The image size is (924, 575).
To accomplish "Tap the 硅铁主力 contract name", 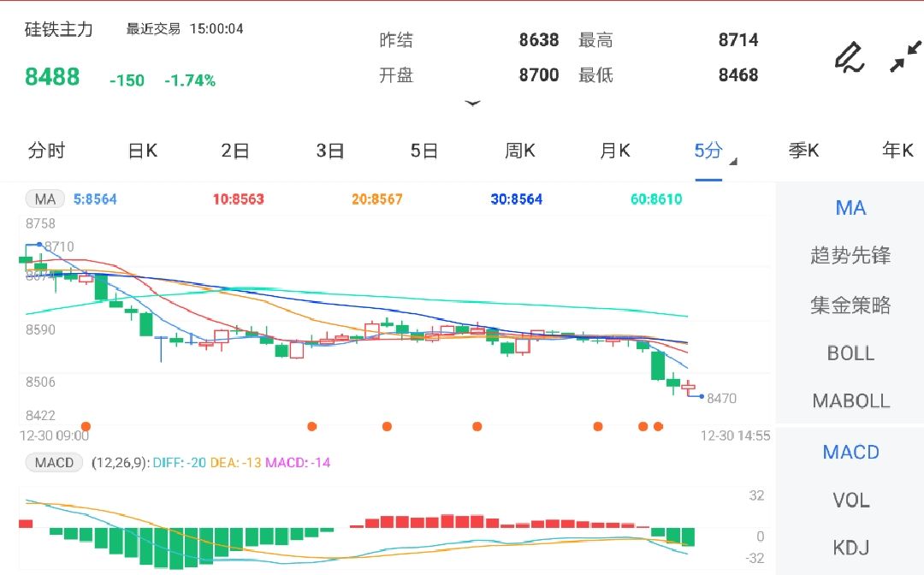I will click(x=58, y=29).
